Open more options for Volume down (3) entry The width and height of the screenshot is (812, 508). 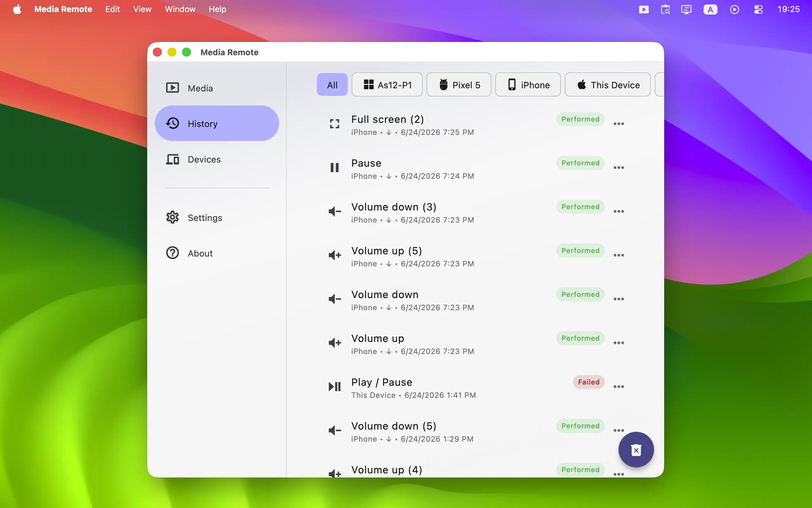(619, 212)
